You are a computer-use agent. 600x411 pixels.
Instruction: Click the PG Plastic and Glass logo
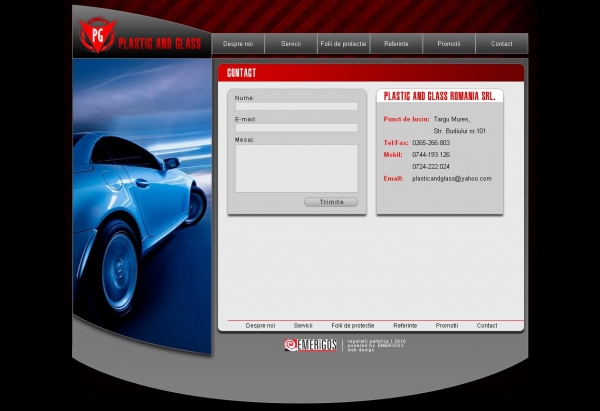pos(140,36)
